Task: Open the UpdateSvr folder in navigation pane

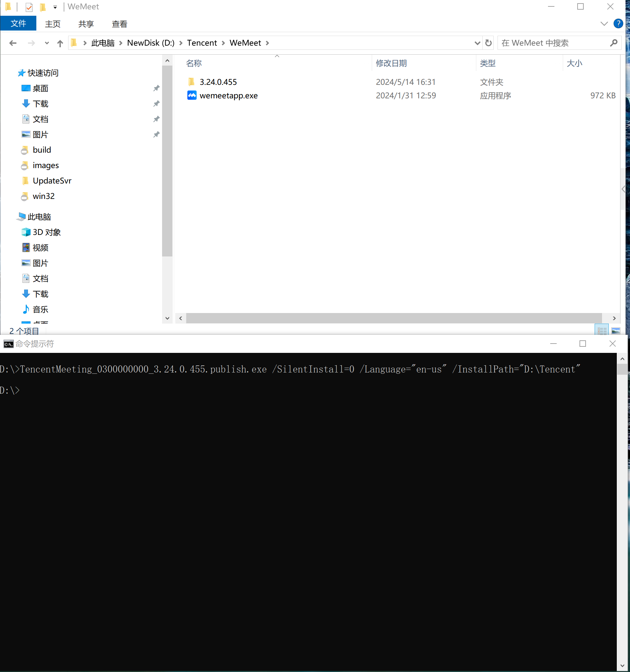Action: pos(52,181)
